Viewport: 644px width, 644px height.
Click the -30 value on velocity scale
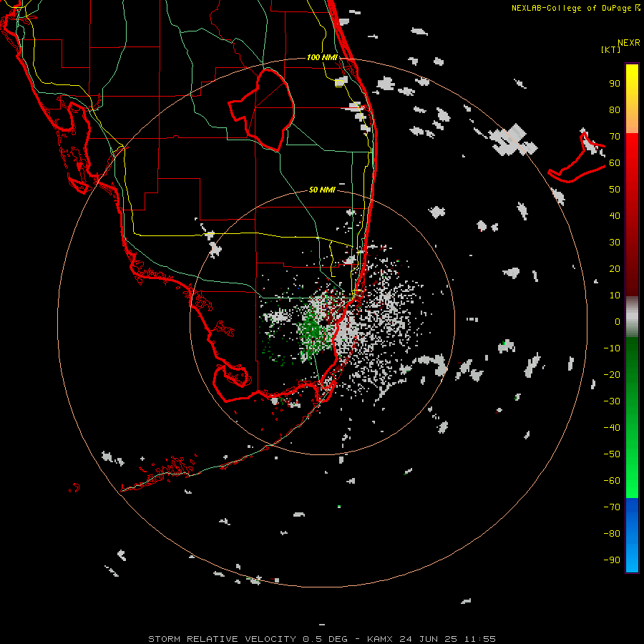tap(612, 401)
